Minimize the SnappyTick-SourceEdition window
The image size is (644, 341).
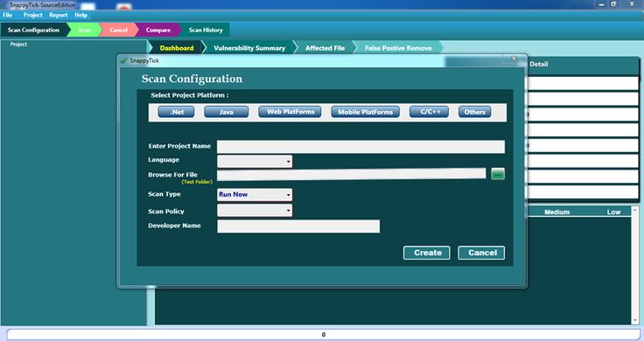601,4
